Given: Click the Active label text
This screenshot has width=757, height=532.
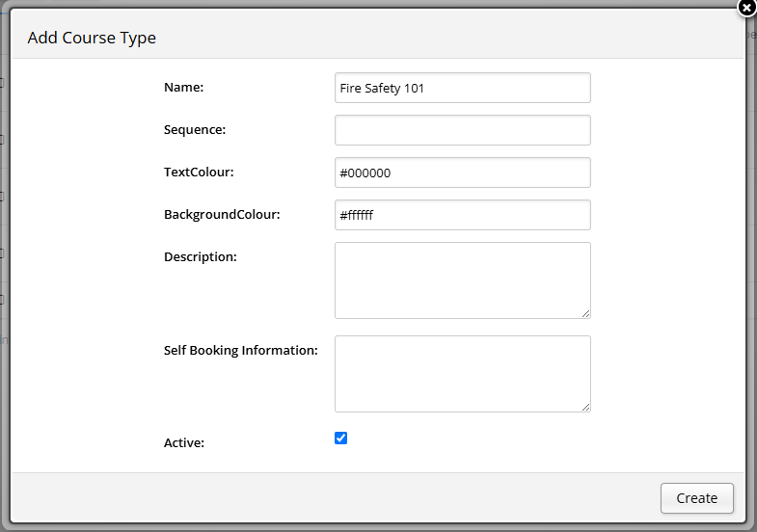Looking at the screenshot, I should [x=184, y=442].
